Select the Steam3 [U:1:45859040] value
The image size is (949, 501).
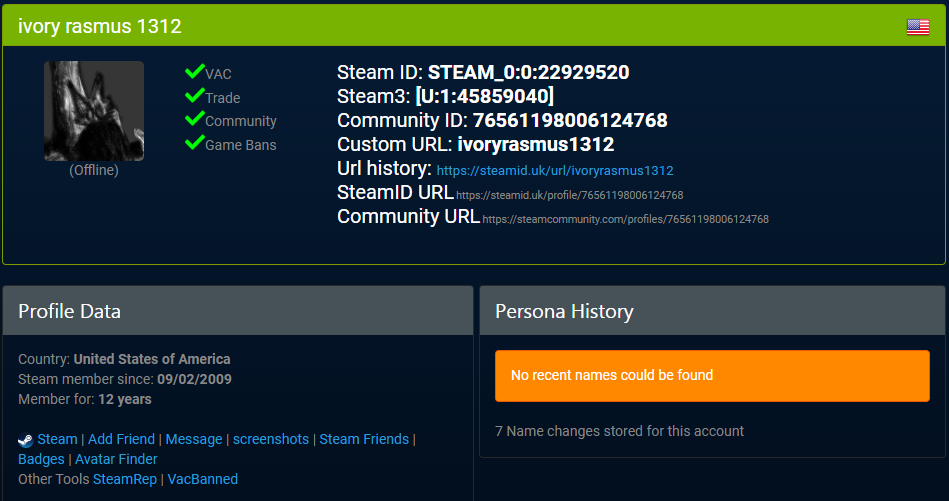pos(485,96)
